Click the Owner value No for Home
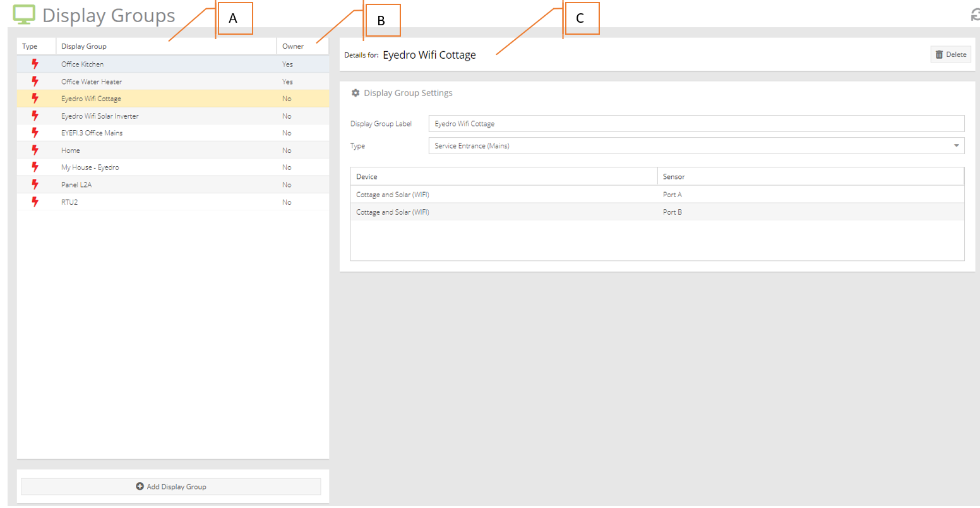980x508 pixels. tap(287, 150)
